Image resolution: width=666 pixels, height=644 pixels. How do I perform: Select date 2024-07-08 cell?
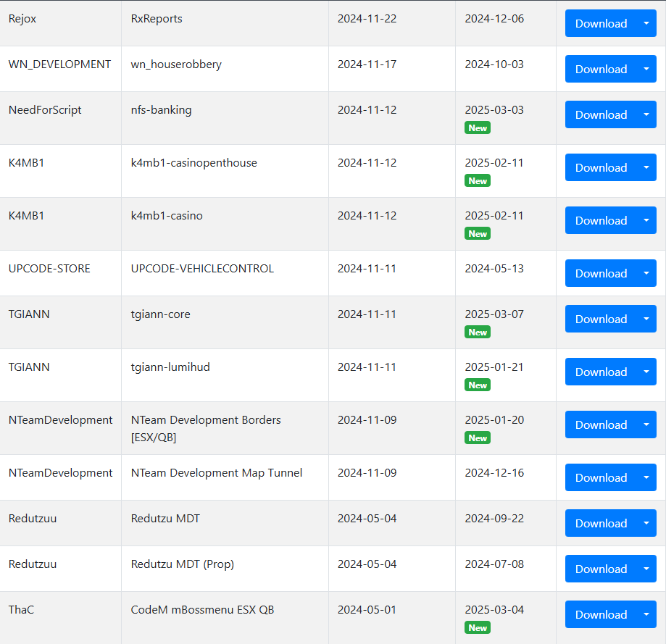pyautogui.click(x=505, y=569)
